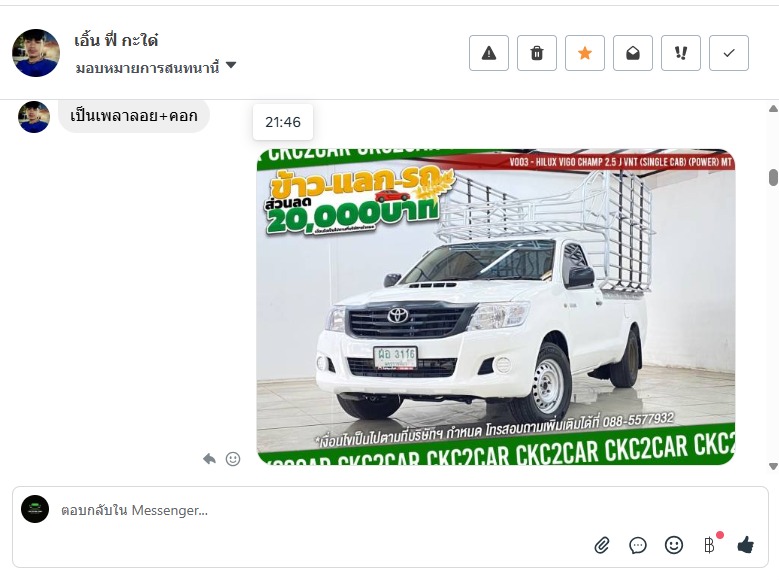
Task: Toggle the priority exclamation marks button
Action: tap(681, 53)
